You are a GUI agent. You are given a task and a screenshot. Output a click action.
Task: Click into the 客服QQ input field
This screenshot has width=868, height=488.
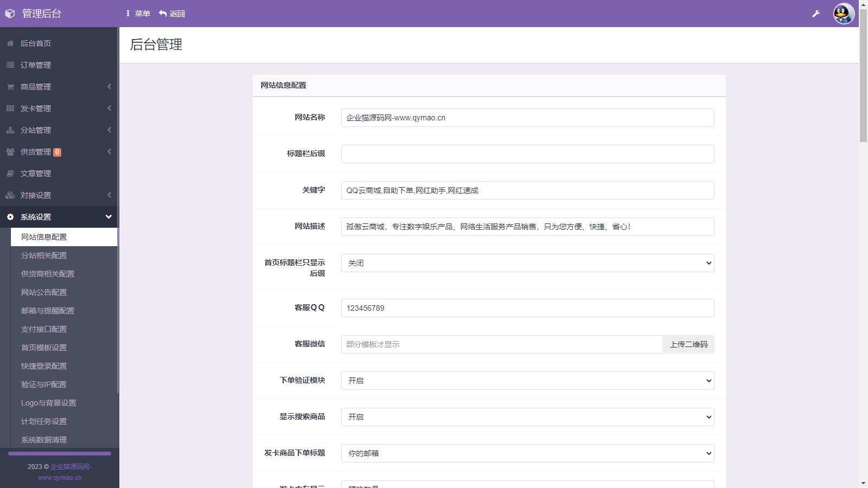527,308
